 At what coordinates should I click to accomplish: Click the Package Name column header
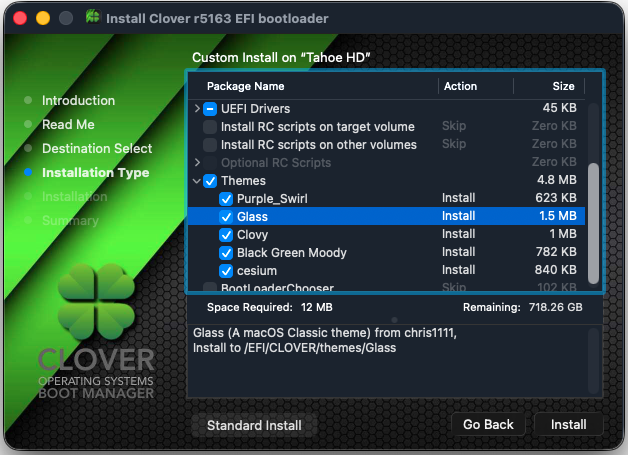(x=246, y=86)
